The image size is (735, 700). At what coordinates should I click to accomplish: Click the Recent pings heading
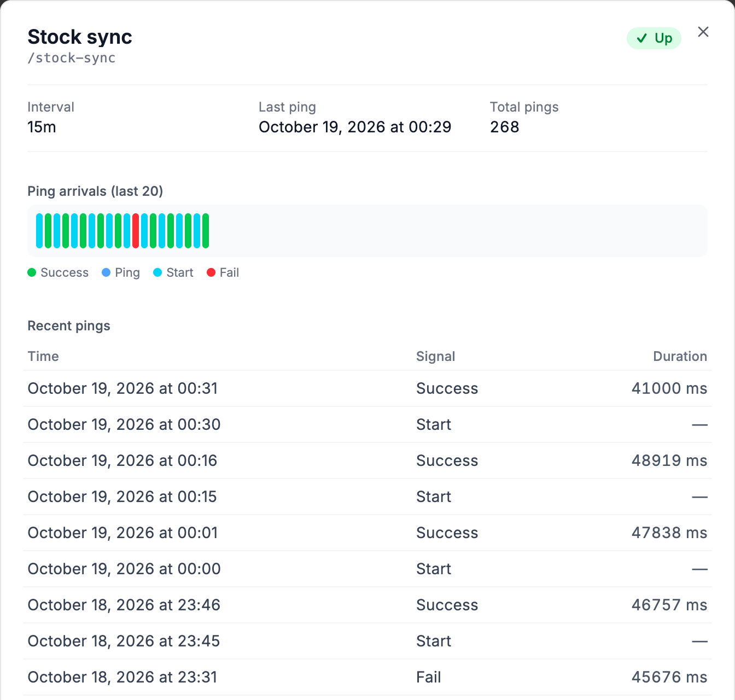point(69,326)
